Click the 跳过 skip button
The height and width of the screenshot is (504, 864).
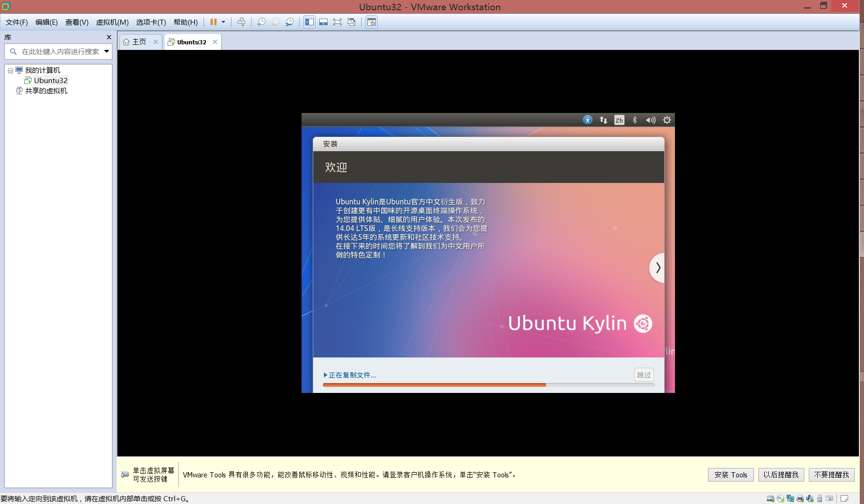[x=644, y=375]
